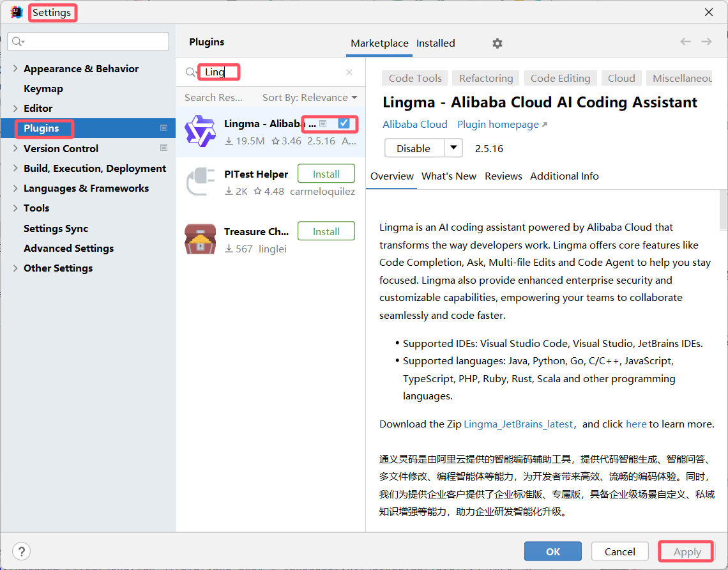Open the Sort By Relevance dropdown

coord(310,98)
